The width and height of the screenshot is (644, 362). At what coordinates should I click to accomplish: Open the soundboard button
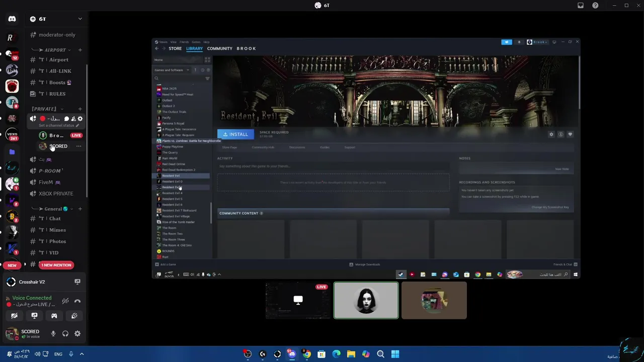[74, 316]
